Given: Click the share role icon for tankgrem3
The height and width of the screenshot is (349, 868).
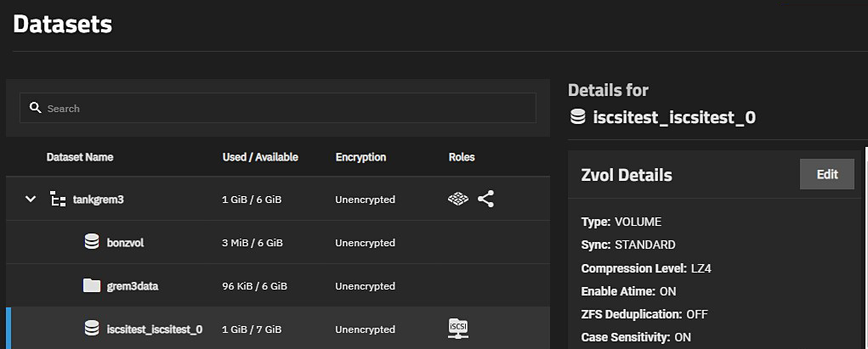Looking at the screenshot, I should 485,200.
